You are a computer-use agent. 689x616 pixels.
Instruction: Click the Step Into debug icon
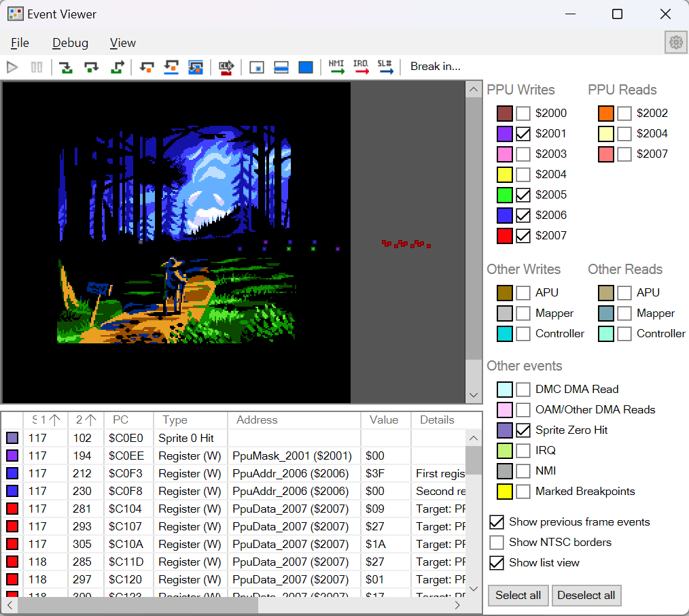tap(66, 67)
